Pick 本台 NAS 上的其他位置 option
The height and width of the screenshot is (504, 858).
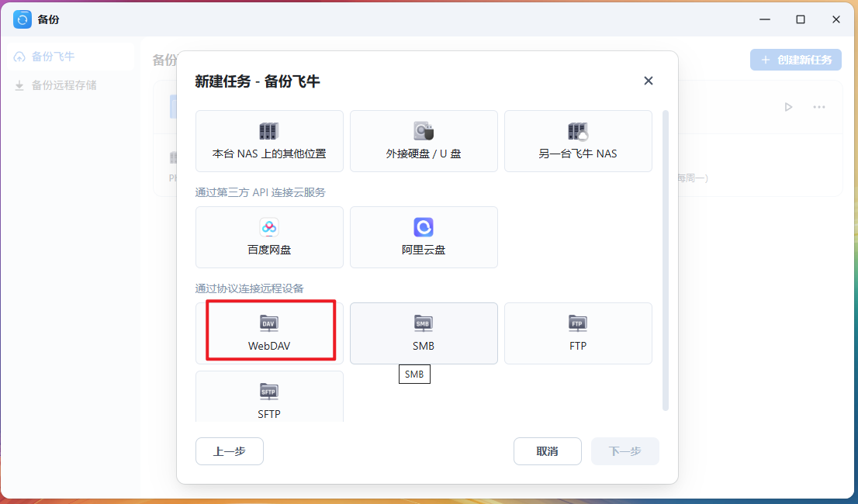tap(269, 141)
